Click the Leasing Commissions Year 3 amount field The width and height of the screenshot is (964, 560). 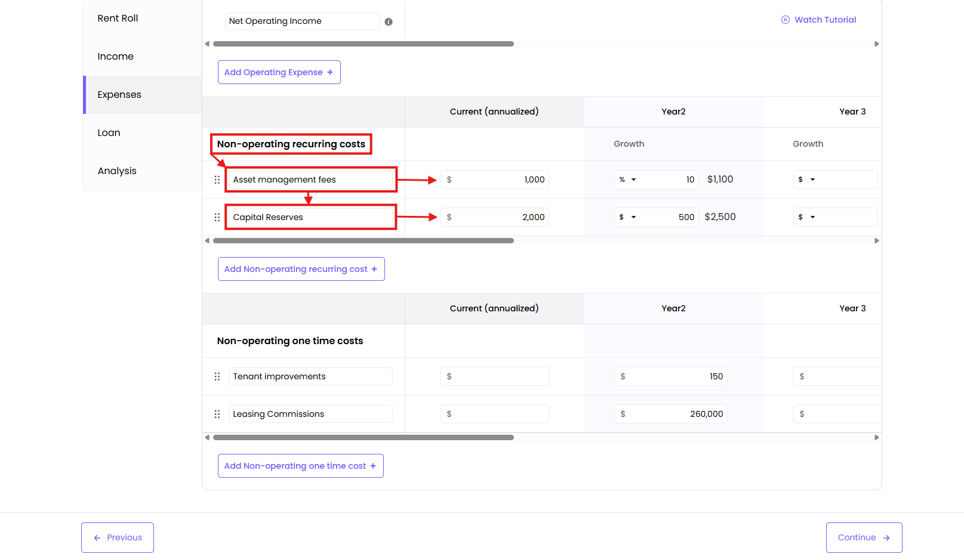pos(837,414)
